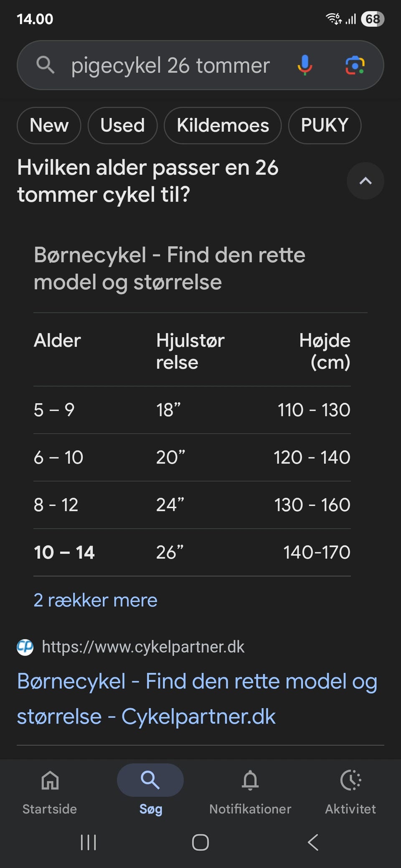This screenshot has width=401, height=868.
Task: Open Google Lens camera search
Action: (355, 65)
